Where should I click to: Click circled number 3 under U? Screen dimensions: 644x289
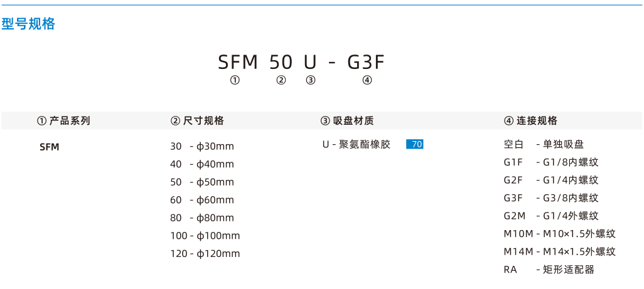point(311,80)
